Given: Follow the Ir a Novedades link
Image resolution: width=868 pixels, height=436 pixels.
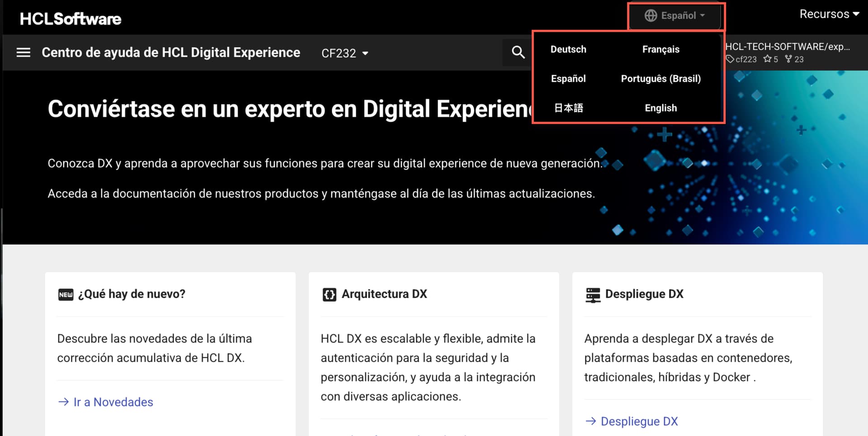Looking at the screenshot, I should [113, 402].
